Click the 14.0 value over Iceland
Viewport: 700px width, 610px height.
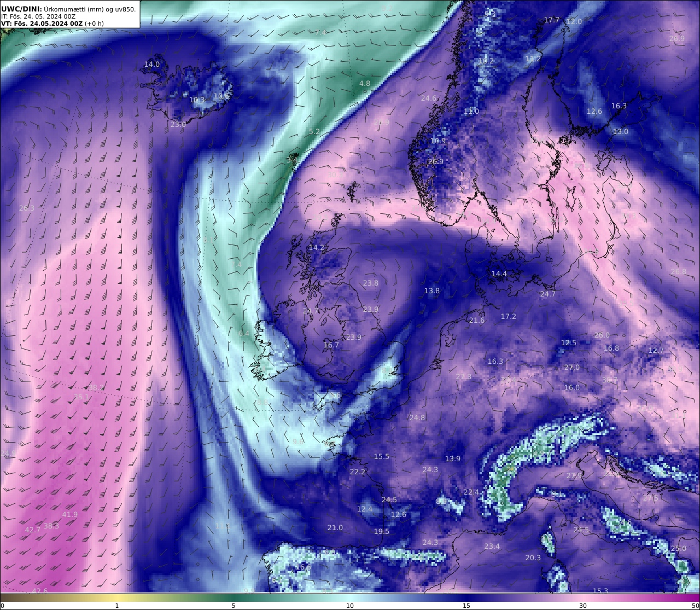152,64
